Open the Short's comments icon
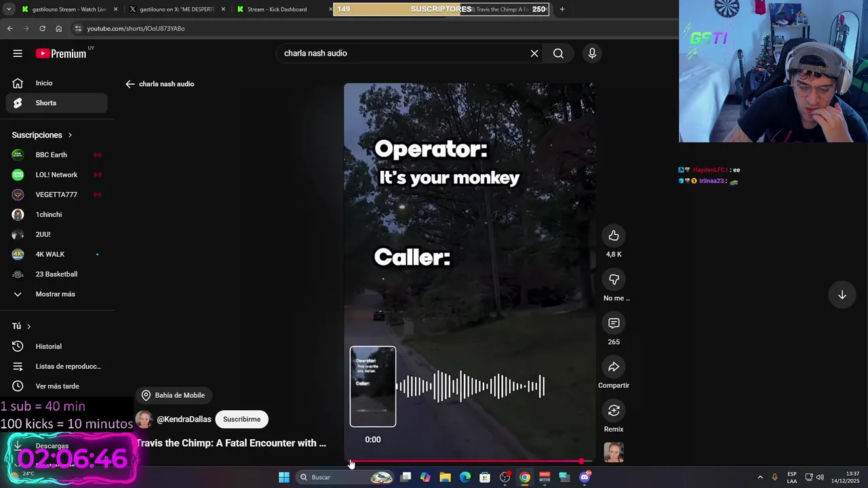 [614, 323]
